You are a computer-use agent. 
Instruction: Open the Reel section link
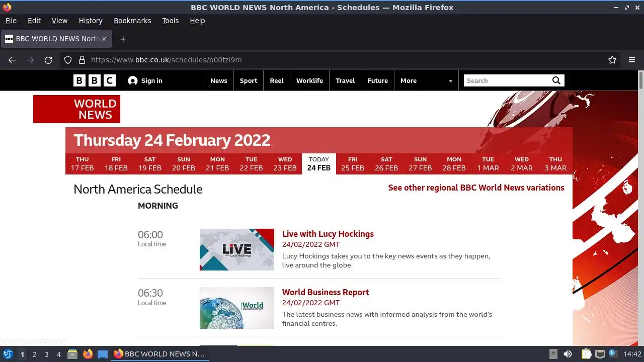point(277,80)
